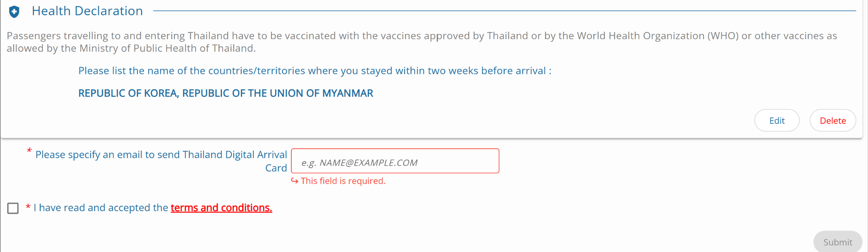This screenshot has width=868, height=252.
Task: Click the red asterisk beside the email label
Action: click(x=29, y=151)
